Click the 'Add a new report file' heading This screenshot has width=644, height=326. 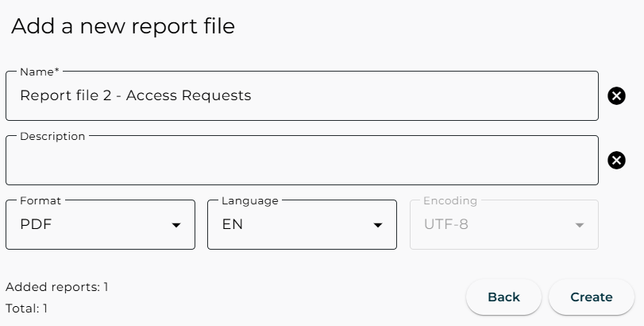click(123, 26)
